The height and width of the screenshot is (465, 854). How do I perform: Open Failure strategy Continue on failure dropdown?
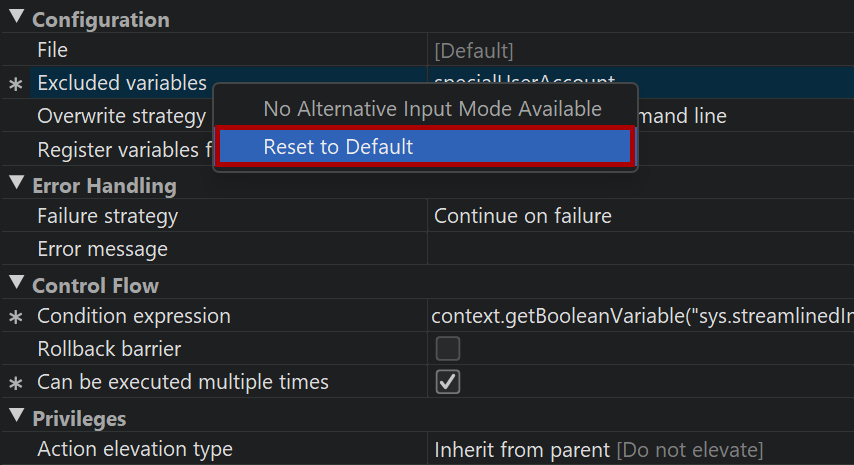coord(640,216)
